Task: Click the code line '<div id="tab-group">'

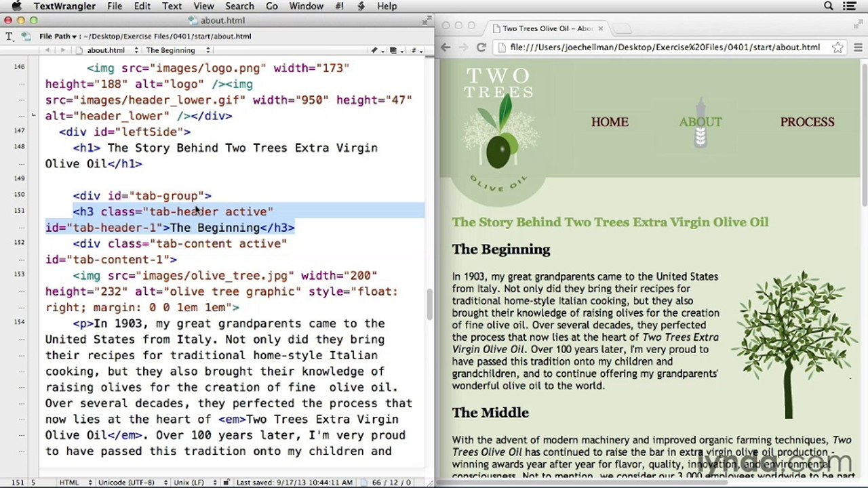Action: pos(142,196)
